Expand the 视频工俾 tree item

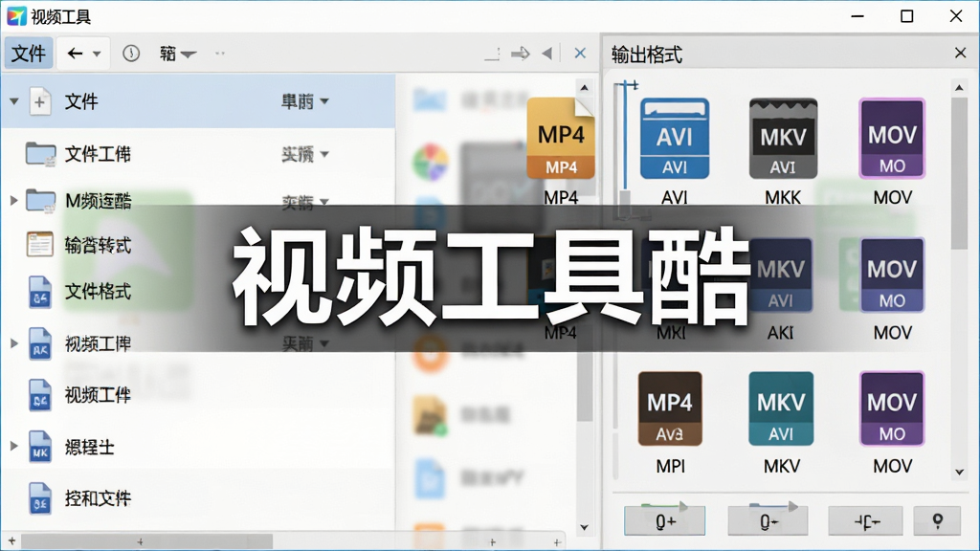[x=13, y=343]
